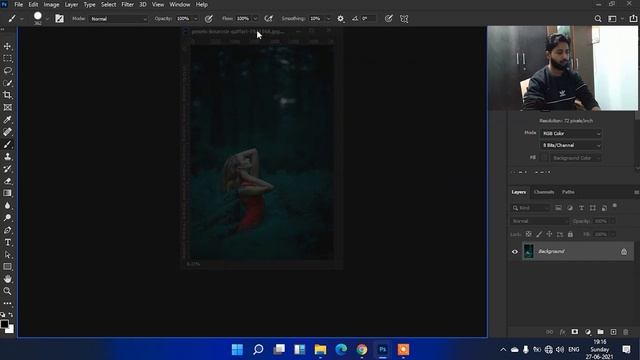Expand the Flow 100% slider arrow
The height and width of the screenshot is (360, 640).
pyautogui.click(x=255, y=19)
